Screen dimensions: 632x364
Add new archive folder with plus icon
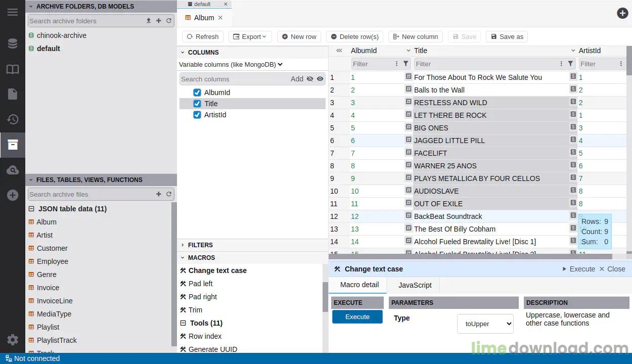(159, 21)
